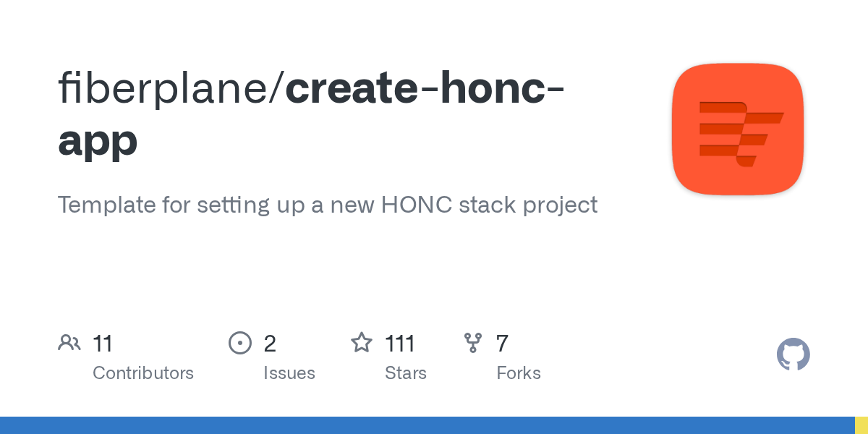Click the Contributors people icon

[69, 342]
